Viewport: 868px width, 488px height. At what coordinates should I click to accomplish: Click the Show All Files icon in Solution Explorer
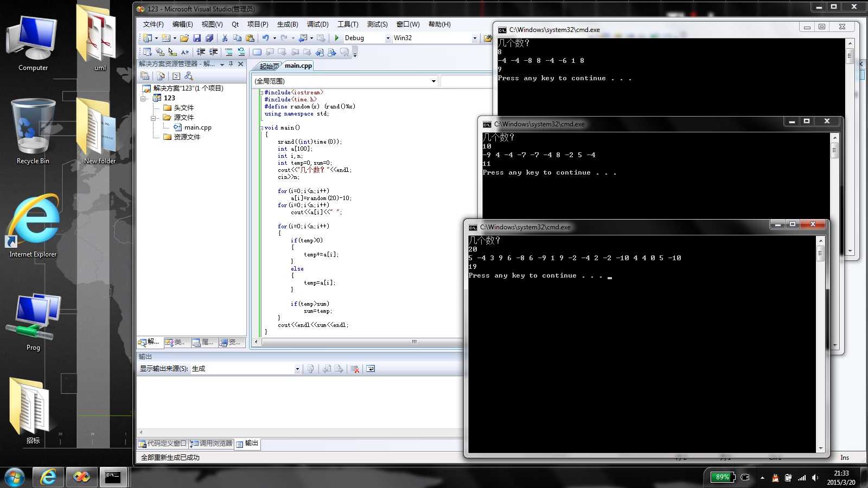tap(161, 76)
